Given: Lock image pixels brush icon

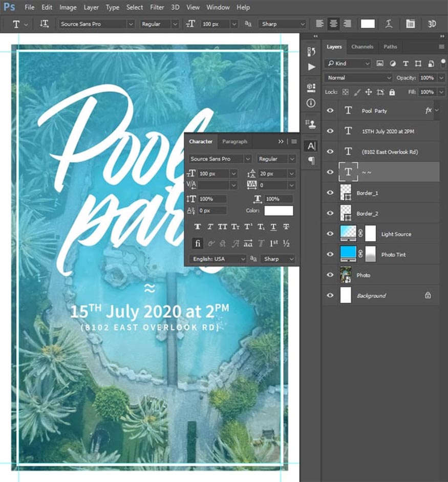Looking at the screenshot, I should tap(357, 92).
